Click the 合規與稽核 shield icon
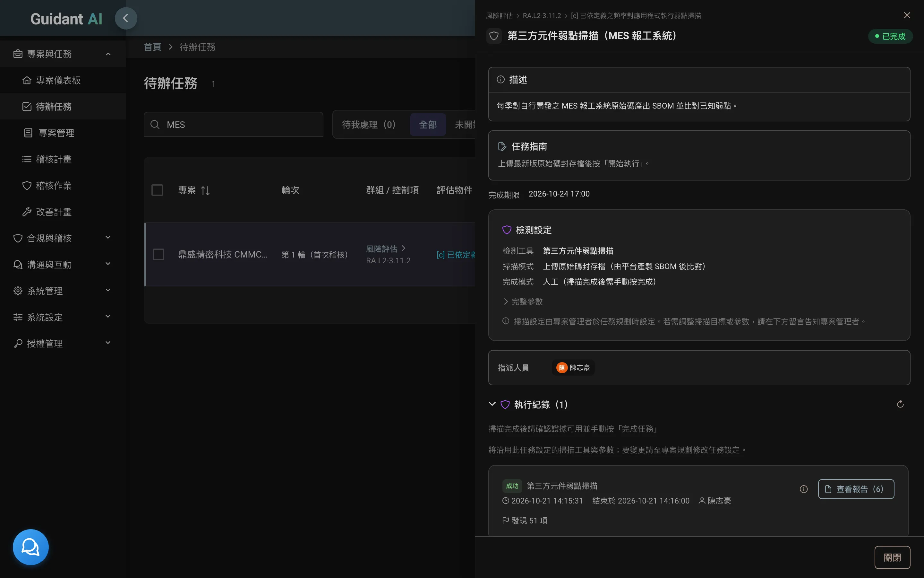924x578 pixels. coord(18,238)
